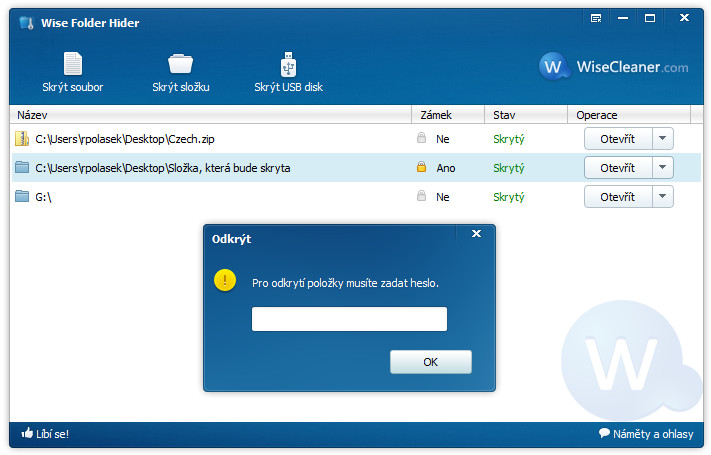Click the Skrytý status for Czech.zip

tap(509, 139)
